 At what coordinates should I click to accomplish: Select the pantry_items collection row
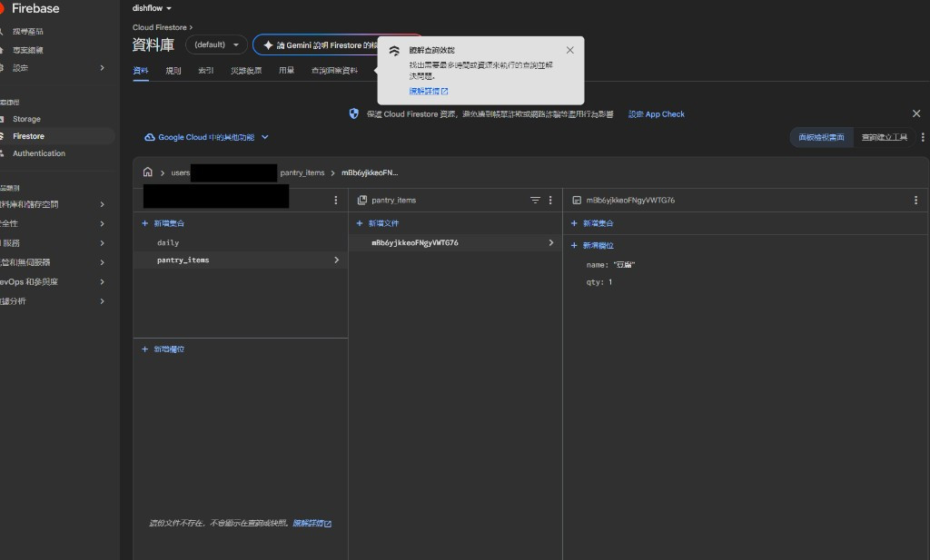(240, 260)
